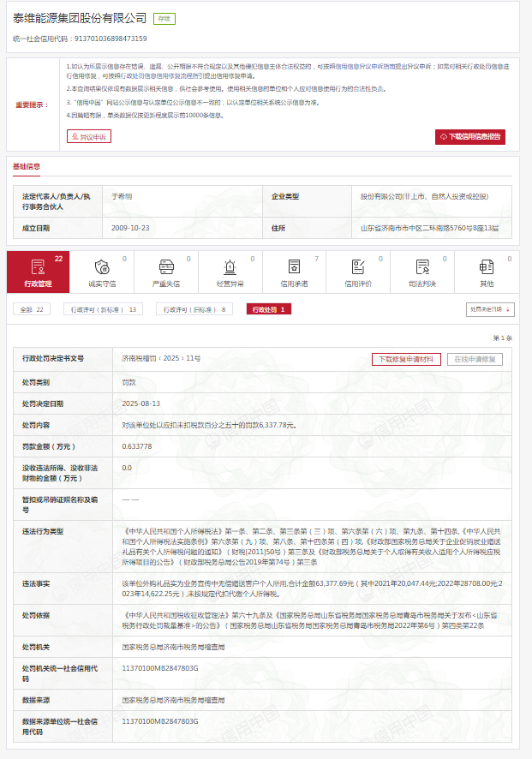
Task: Click confiscated amount value 0.0
Action: pyautogui.click(x=127, y=468)
